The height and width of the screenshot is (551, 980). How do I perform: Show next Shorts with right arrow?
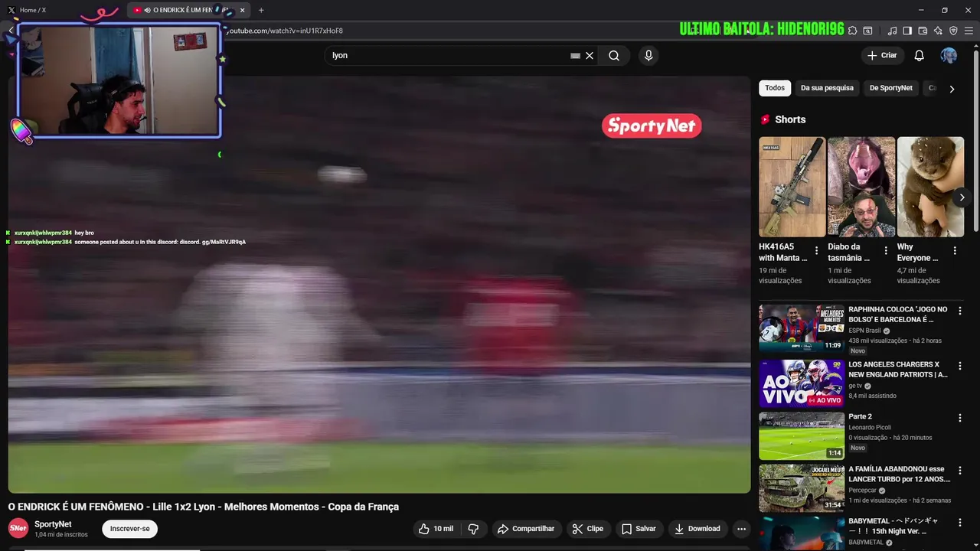(962, 197)
